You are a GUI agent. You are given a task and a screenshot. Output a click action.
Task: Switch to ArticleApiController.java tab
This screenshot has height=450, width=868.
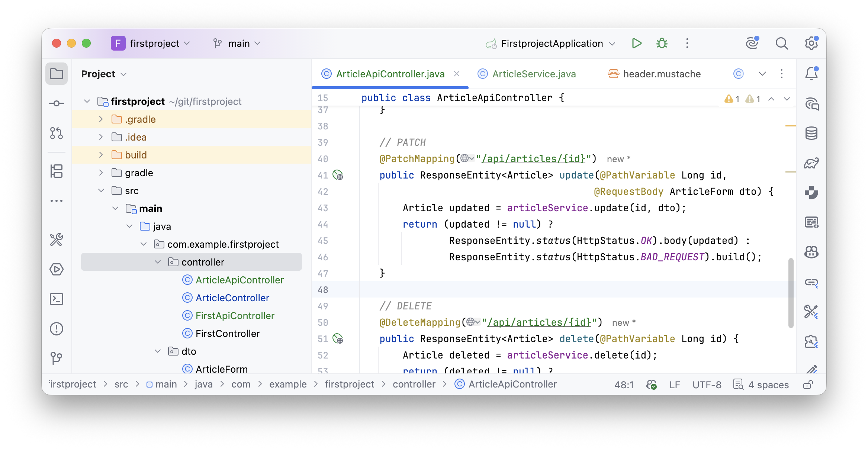[x=390, y=74]
